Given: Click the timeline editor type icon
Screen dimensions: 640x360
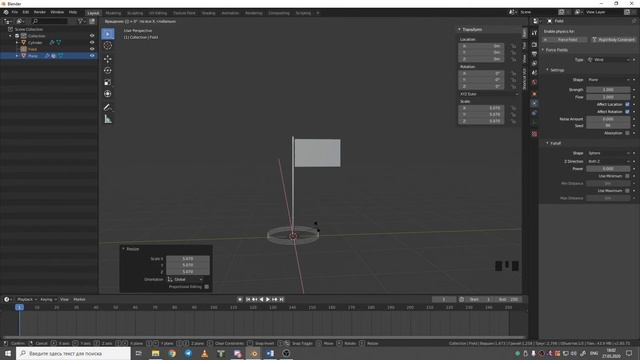Looking at the screenshot, I should point(7,300).
